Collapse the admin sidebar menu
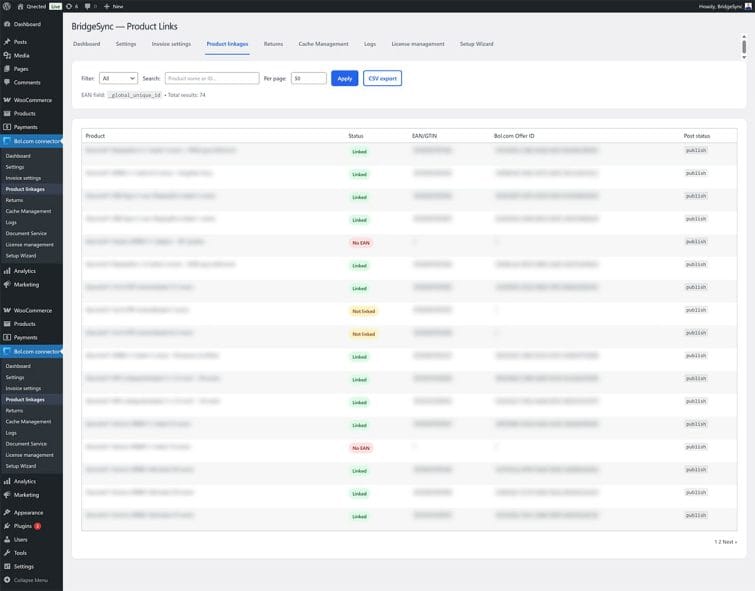 (x=30, y=580)
